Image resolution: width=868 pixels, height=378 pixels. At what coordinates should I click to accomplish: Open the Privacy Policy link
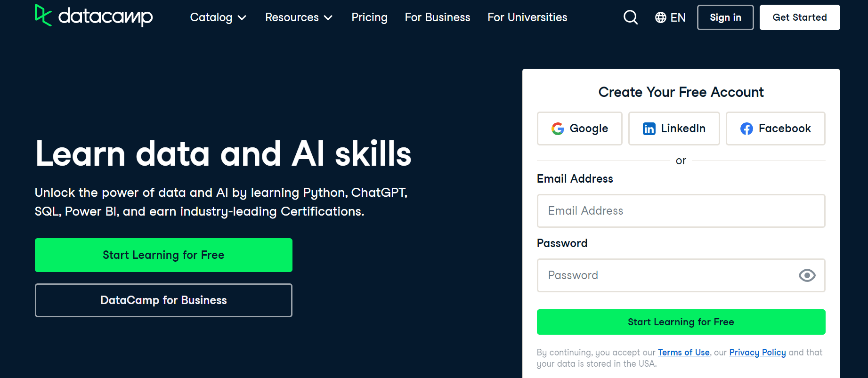point(757,353)
